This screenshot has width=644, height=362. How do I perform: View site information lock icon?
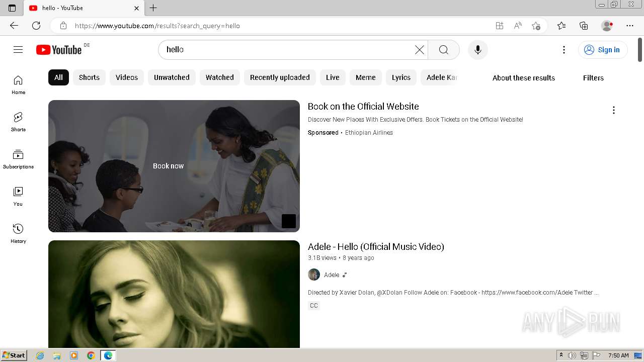tap(63, 26)
